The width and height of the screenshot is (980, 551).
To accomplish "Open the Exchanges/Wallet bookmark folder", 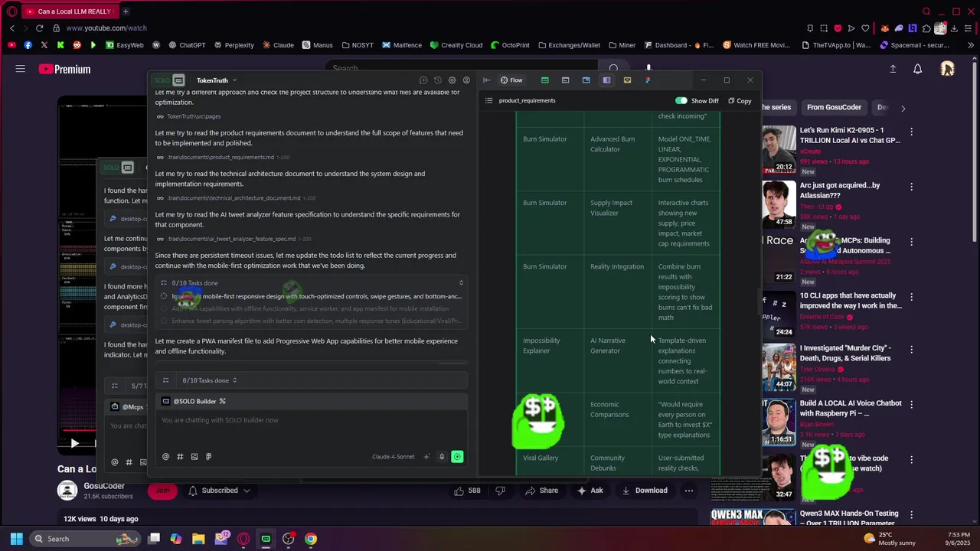I will tap(569, 45).
